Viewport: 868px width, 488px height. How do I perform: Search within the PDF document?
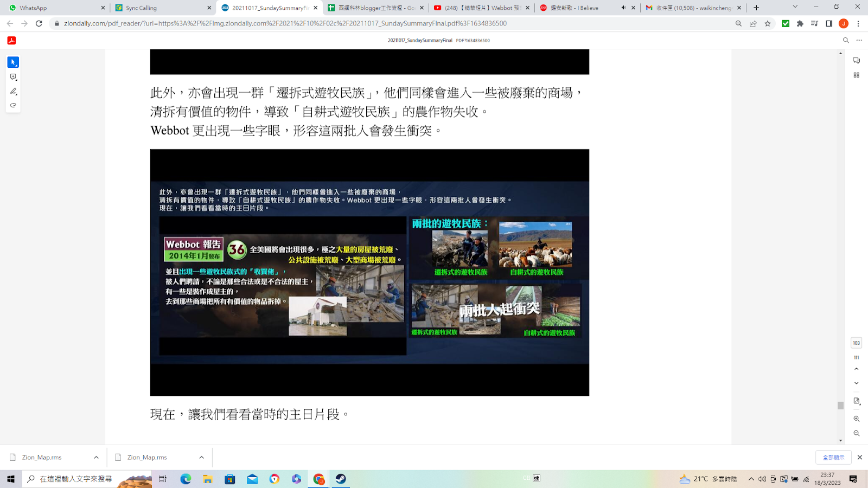coord(846,40)
